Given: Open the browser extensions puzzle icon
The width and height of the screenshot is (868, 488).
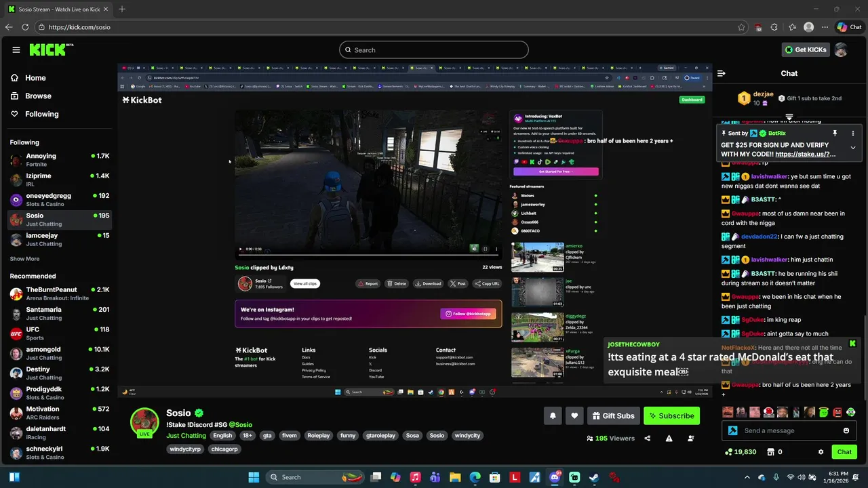Looking at the screenshot, I should [774, 27].
